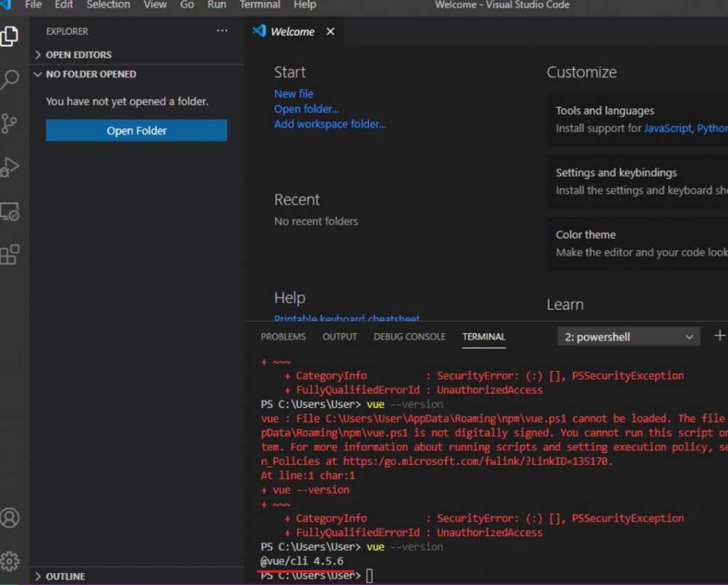Image resolution: width=728 pixels, height=585 pixels.
Task: Open the Settings and keybindings card
Action: (x=638, y=181)
